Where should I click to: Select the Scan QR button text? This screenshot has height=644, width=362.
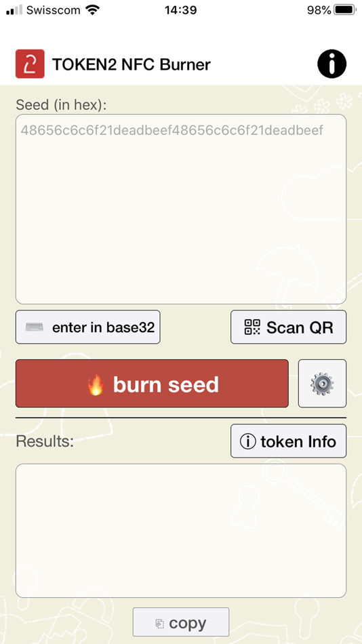[x=300, y=327]
